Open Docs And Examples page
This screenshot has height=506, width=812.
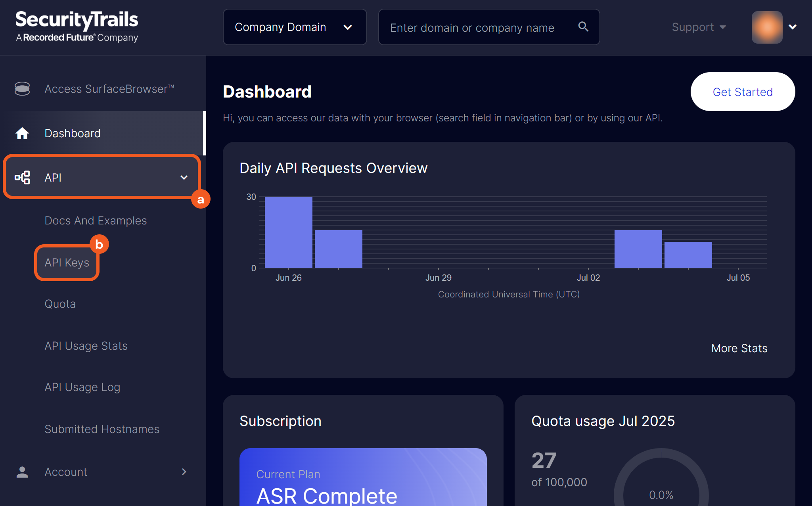96,220
